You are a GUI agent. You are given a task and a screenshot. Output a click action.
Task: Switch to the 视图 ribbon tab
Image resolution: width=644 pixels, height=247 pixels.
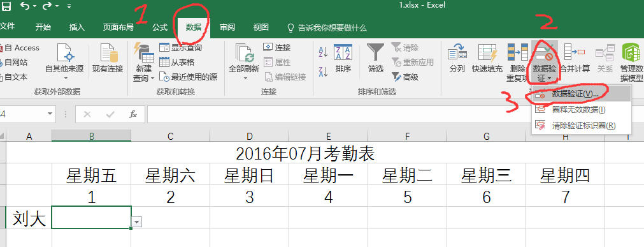pos(261,27)
